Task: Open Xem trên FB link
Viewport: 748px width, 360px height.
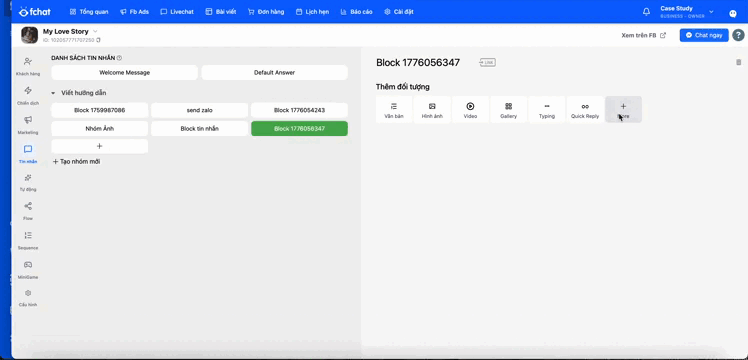Action: coord(644,35)
